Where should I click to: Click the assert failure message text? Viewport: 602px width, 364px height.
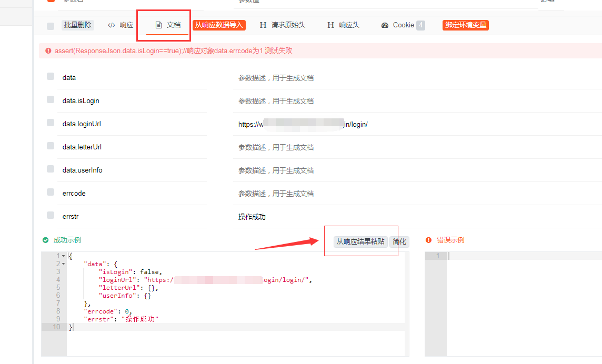pyautogui.click(x=174, y=50)
